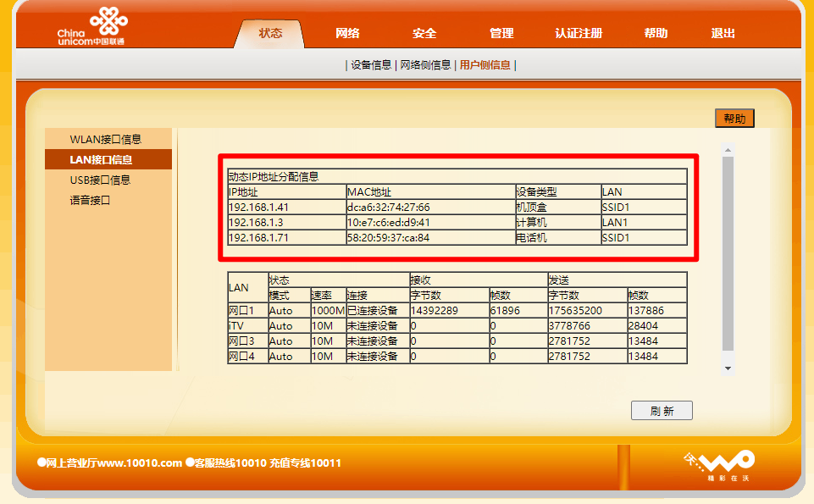Screen dimensions: 814x504
Task: Click the China Unicom logo
Action: pyautogui.click(x=92, y=26)
